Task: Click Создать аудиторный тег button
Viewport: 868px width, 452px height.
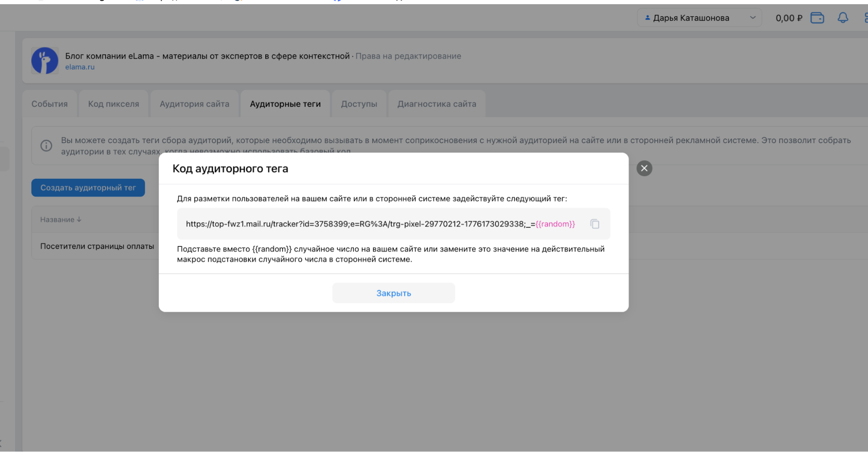Action: 88,188
